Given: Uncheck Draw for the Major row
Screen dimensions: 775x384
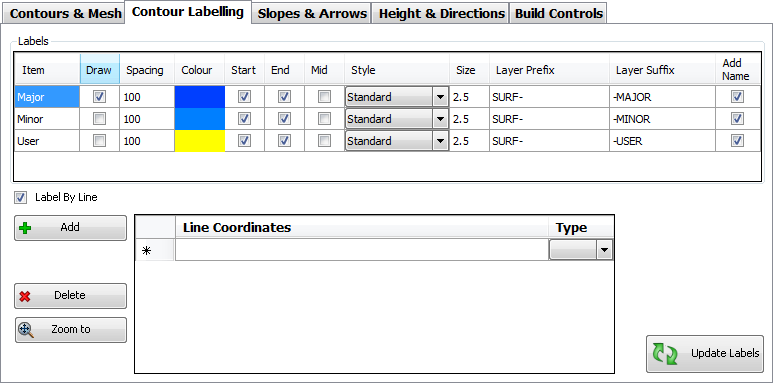Looking at the screenshot, I should [100, 97].
